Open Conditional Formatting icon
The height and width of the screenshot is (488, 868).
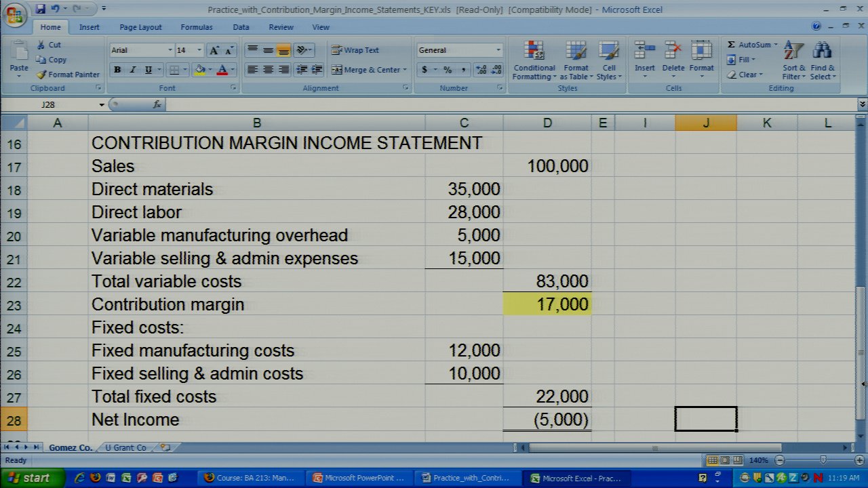(534, 52)
